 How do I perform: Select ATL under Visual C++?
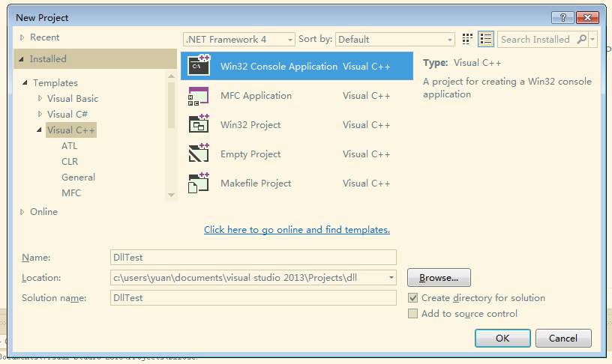click(x=70, y=146)
